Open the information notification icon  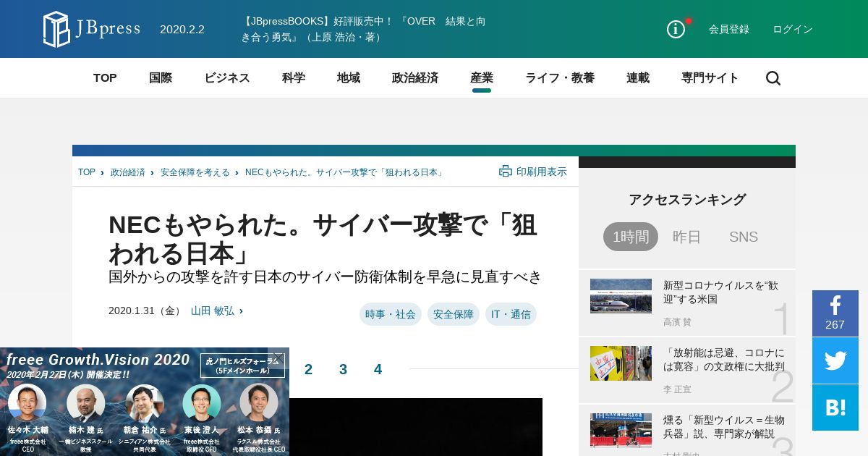tap(676, 29)
